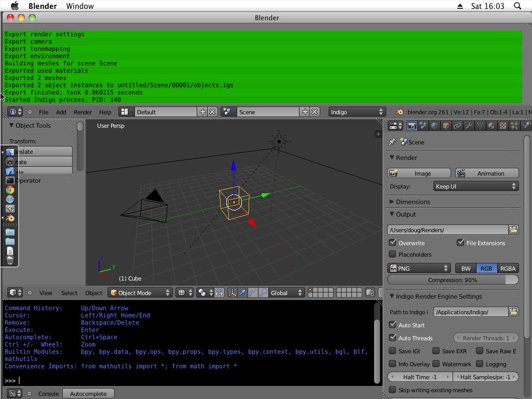Screen dimensions: 532x399
Task: Toggle the Auto Start checkbox
Action: click(x=392, y=325)
